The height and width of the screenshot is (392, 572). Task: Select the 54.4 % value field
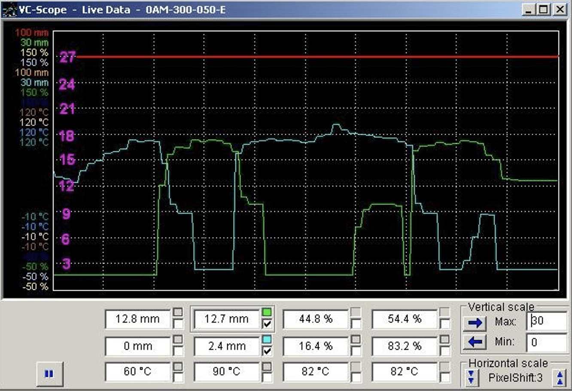tap(405, 319)
